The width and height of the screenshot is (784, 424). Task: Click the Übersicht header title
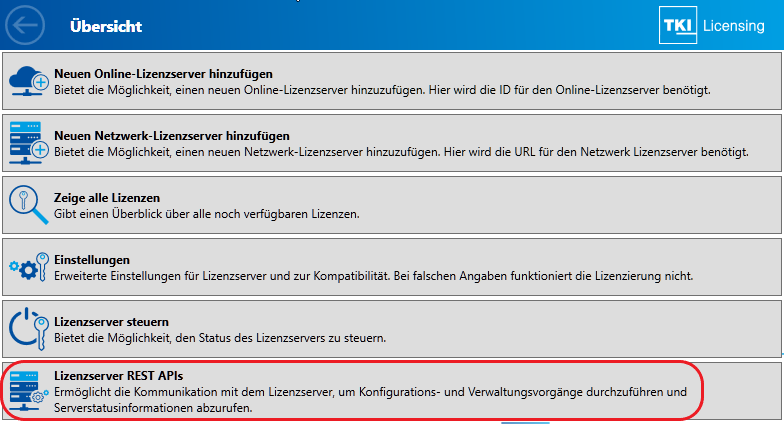coord(106,26)
